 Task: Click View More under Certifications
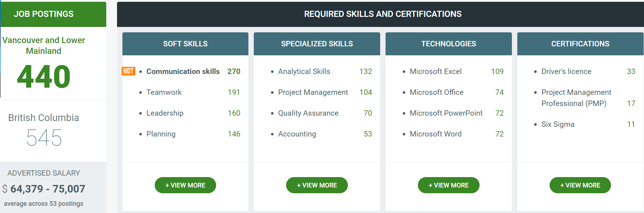click(580, 185)
